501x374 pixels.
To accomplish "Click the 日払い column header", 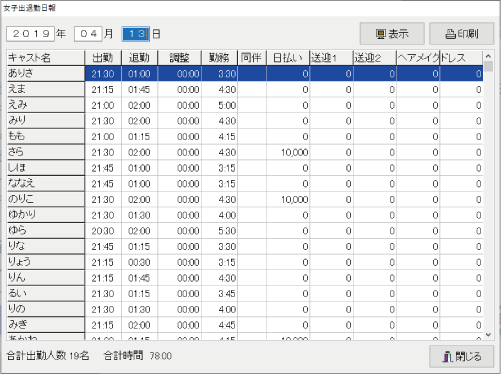I will tap(288, 58).
